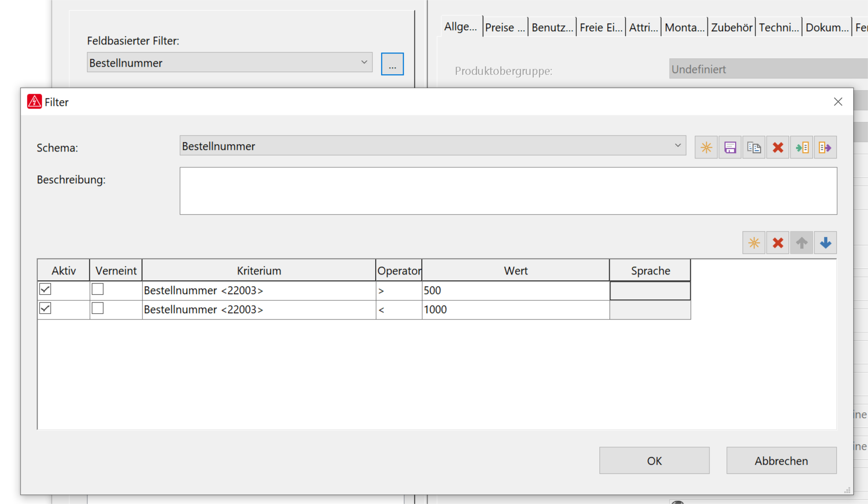Switch to the Attri... tab
This screenshot has width=868, height=504.
[x=643, y=28]
